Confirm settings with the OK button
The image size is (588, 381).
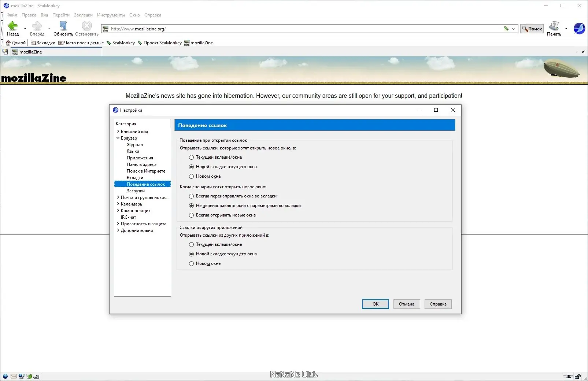(x=376, y=304)
